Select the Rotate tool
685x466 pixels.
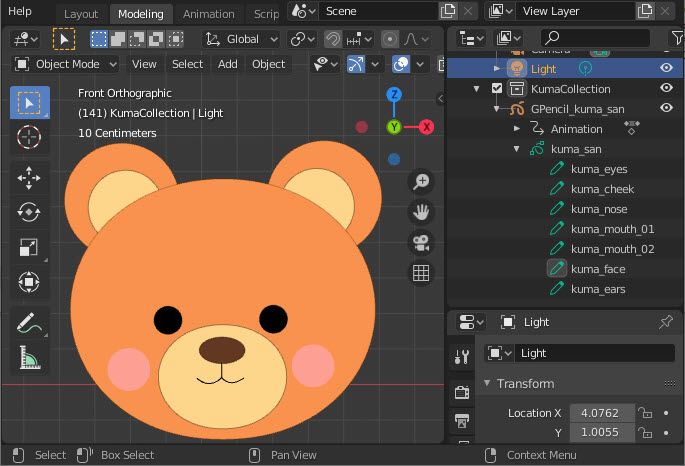[29, 213]
